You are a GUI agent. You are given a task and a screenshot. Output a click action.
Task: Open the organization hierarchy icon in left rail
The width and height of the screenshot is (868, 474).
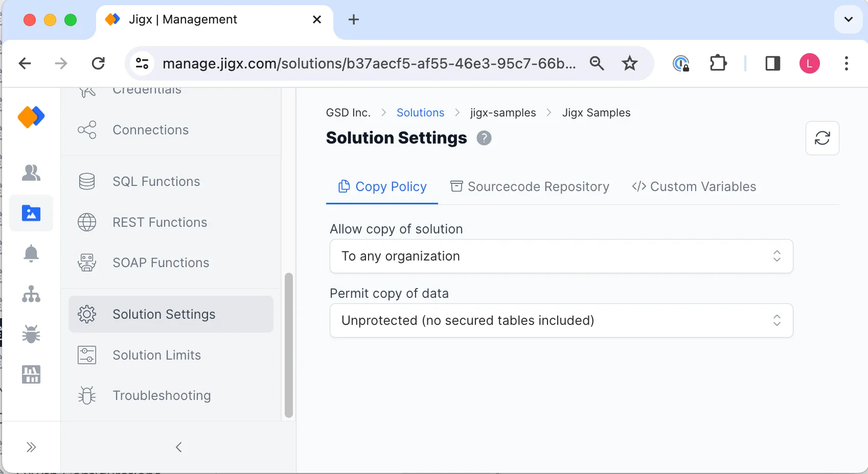tap(31, 294)
